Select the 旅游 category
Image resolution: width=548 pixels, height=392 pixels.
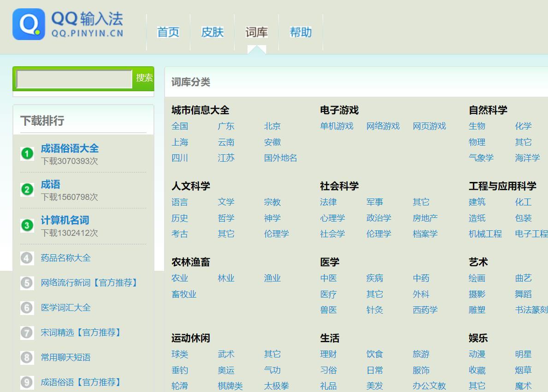[421, 355]
